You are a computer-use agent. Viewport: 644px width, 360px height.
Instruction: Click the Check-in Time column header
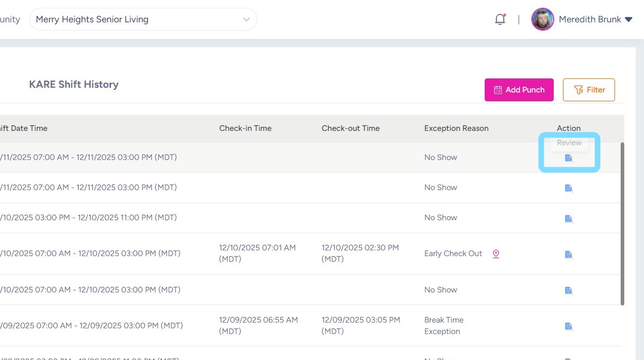[245, 128]
